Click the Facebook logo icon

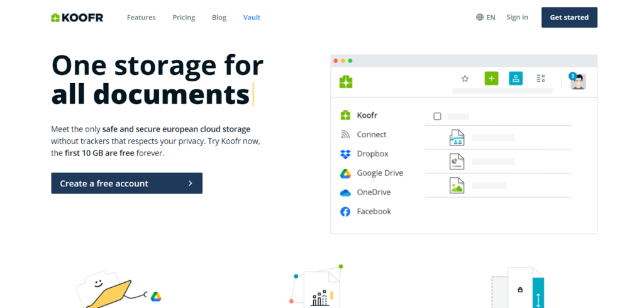(345, 212)
